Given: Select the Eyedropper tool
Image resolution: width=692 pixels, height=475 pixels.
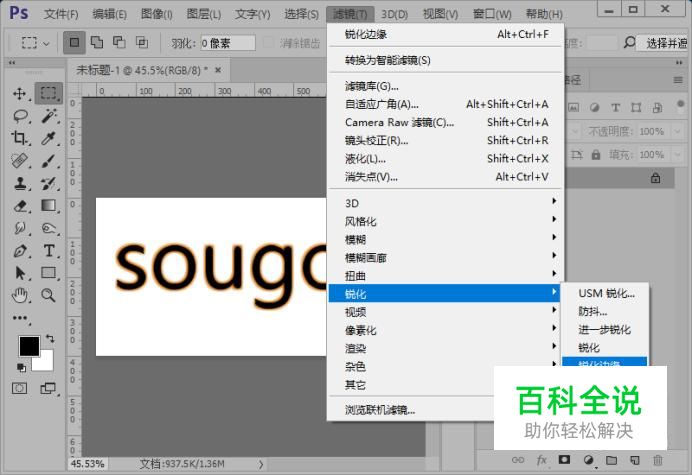Looking at the screenshot, I should 49,139.
